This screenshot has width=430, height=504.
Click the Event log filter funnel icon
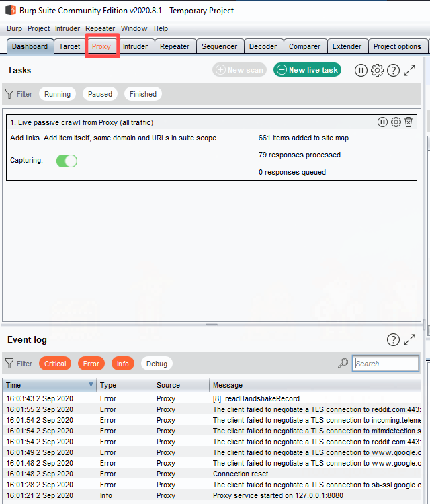[x=9, y=363]
